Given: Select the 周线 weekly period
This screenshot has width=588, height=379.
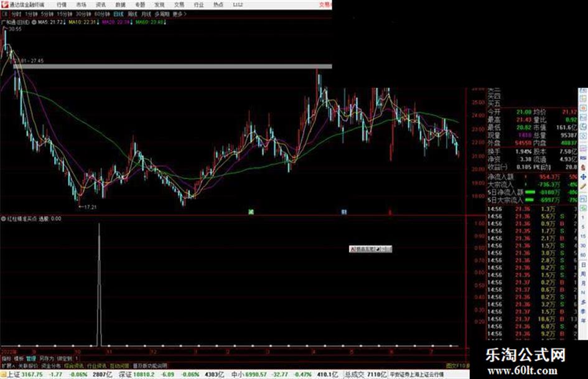Looking at the screenshot, I should click(133, 14).
